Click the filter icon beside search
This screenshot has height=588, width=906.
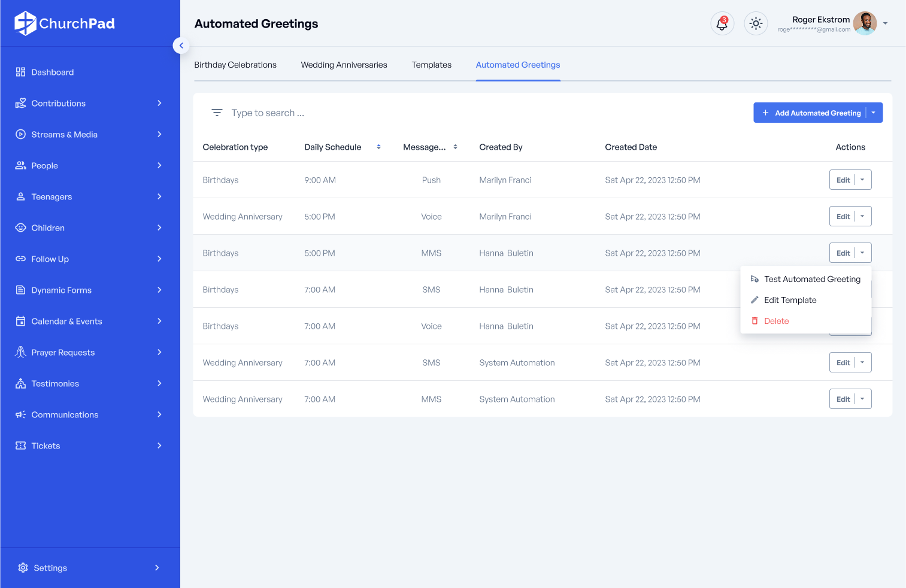(x=217, y=113)
